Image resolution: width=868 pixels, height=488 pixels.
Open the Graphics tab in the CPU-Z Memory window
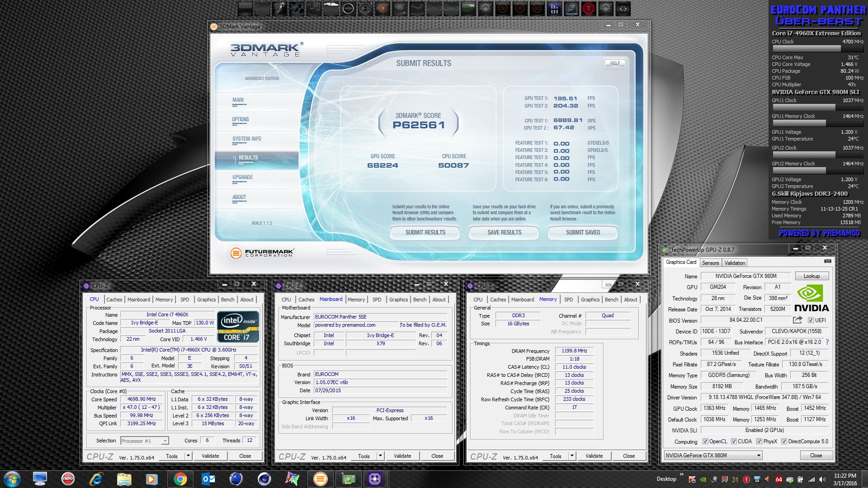[590, 300]
